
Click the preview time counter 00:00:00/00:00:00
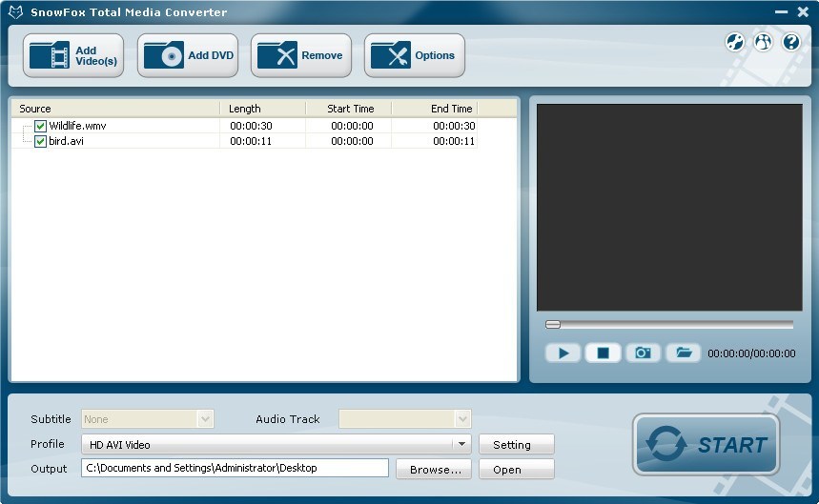coord(751,353)
